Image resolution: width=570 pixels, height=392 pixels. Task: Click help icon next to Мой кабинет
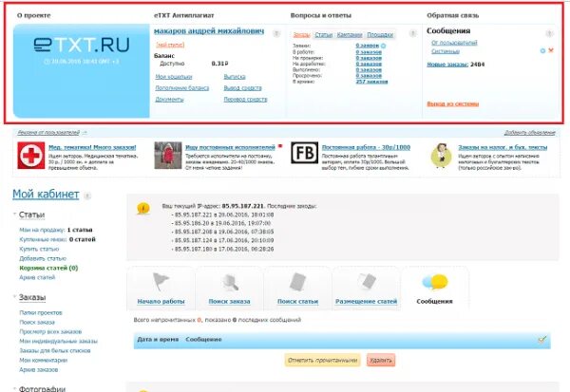87,196
